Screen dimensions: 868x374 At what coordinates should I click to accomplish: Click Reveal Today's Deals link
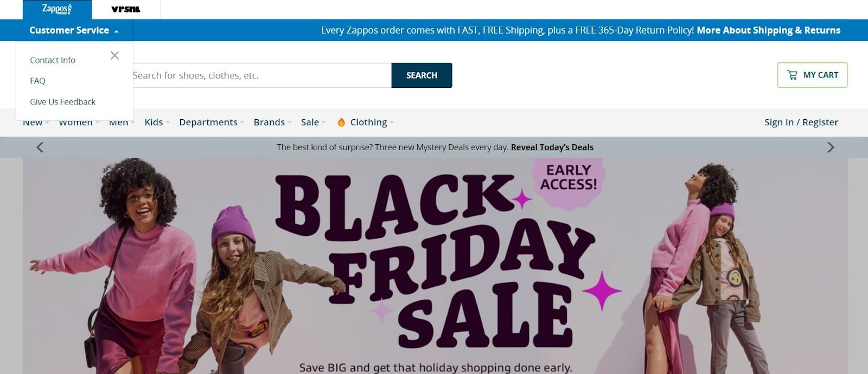point(552,147)
